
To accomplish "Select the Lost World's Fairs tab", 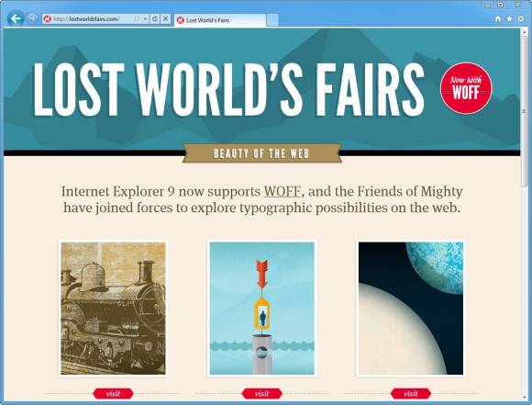I will click(x=220, y=20).
